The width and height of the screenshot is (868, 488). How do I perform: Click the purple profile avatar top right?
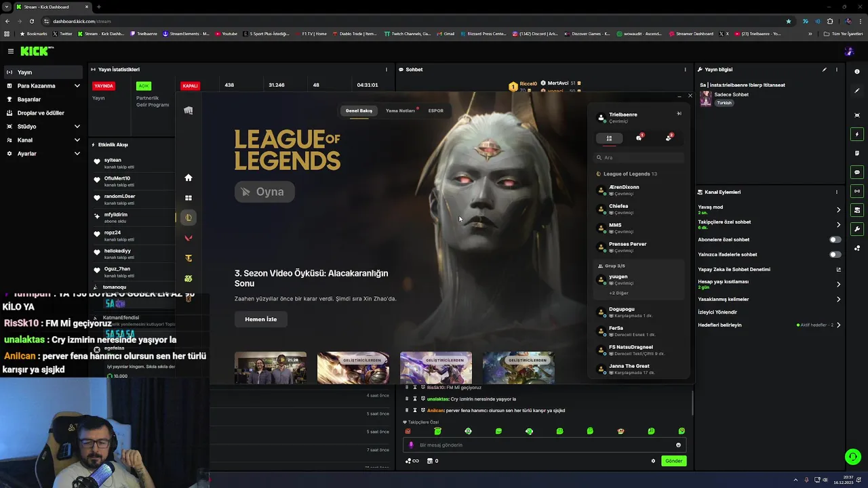[x=849, y=52]
